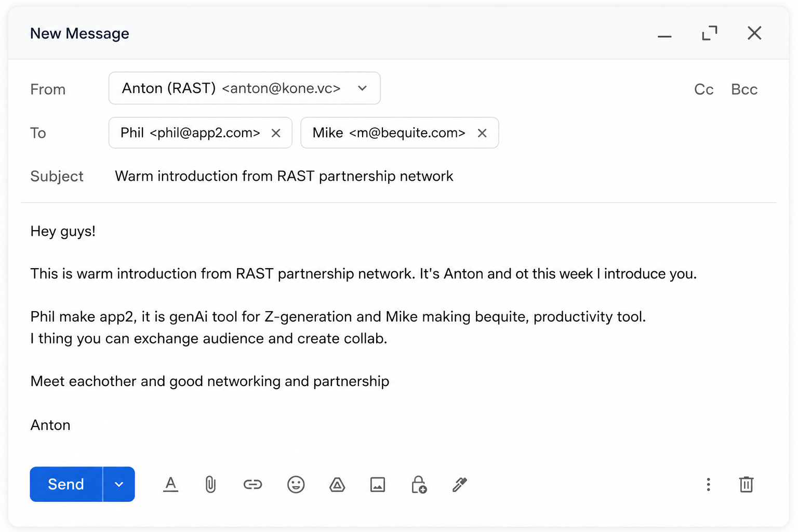Discard draft with trash icon

746,484
